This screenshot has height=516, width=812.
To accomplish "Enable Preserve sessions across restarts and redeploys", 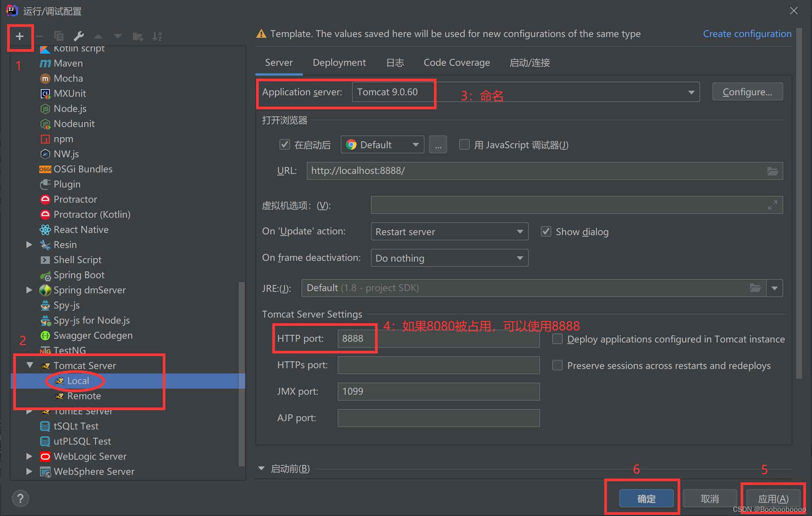I will (557, 365).
